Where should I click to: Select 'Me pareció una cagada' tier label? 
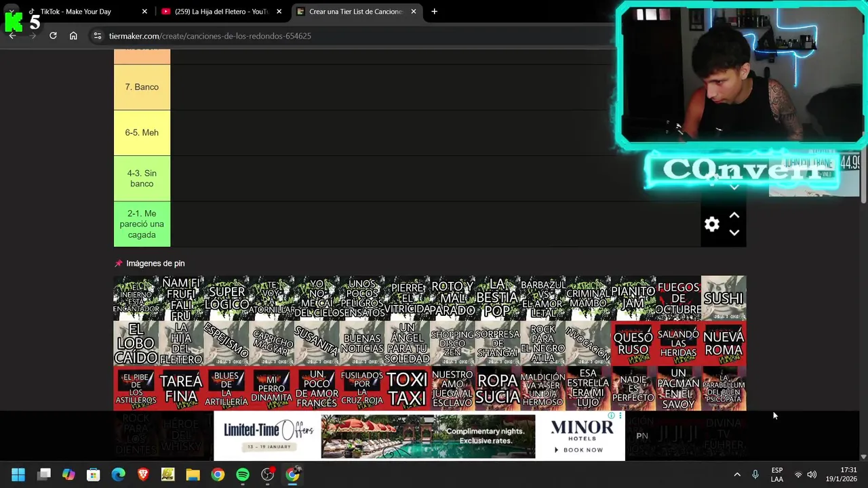click(142, 224)
